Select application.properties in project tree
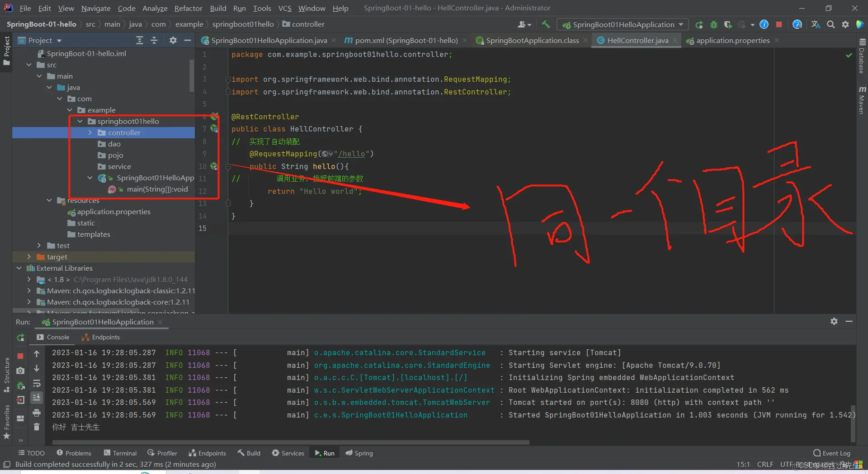Viewport: 868px width, 474px height. pyautogui.click(x=113, y=212)
